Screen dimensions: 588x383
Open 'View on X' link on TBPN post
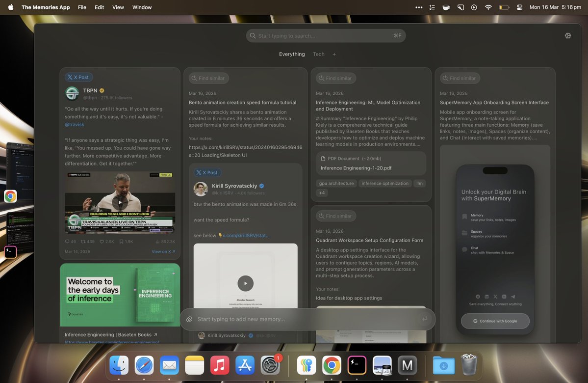[x=163, y=251]
